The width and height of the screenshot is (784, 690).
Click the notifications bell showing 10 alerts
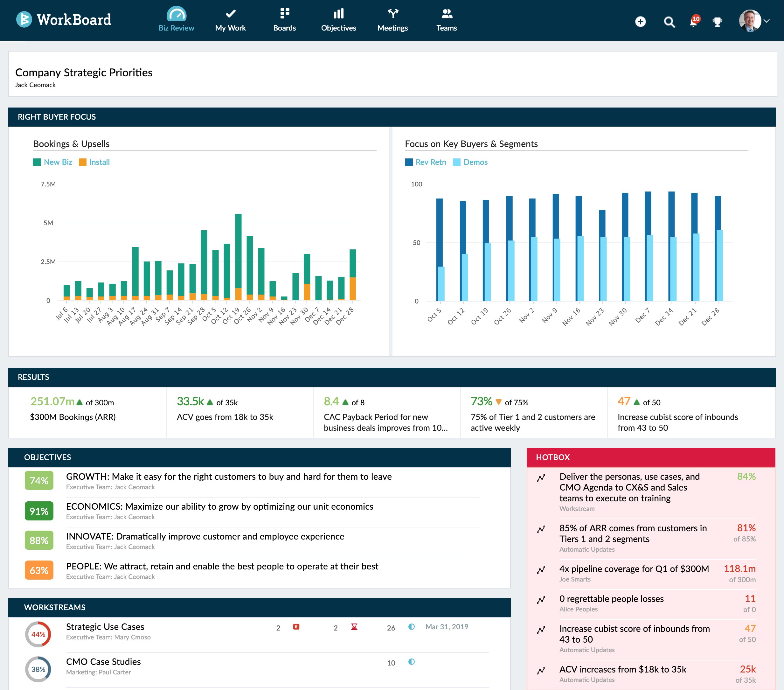coord(694,22)
